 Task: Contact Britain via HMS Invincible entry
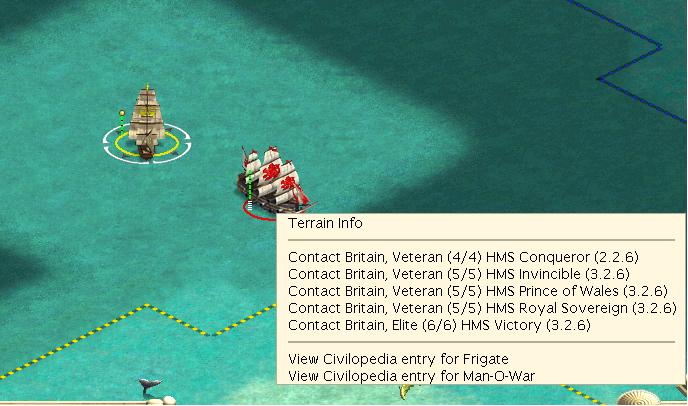(459, 274)
